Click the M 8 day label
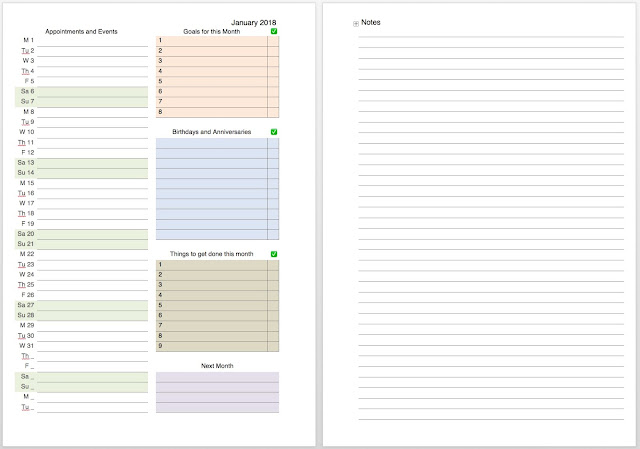The height and width of the screenshot is (449, 640). pyautogui.click(x=29, y=111)
